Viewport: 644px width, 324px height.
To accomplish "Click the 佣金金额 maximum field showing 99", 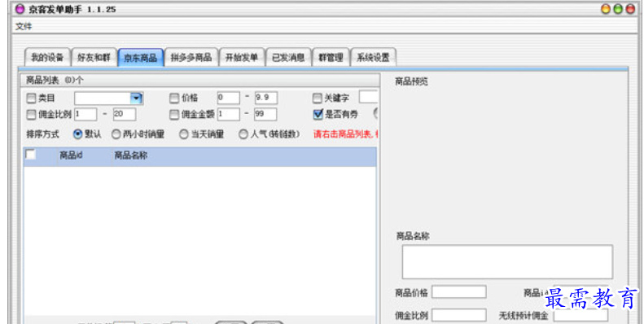I will (x=265, y=115).
